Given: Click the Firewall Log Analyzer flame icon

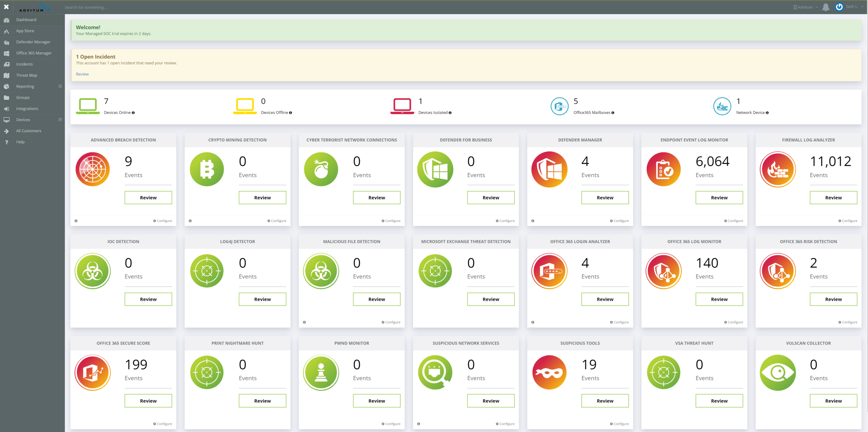Looking at the screenshot, I should [778, 169].
